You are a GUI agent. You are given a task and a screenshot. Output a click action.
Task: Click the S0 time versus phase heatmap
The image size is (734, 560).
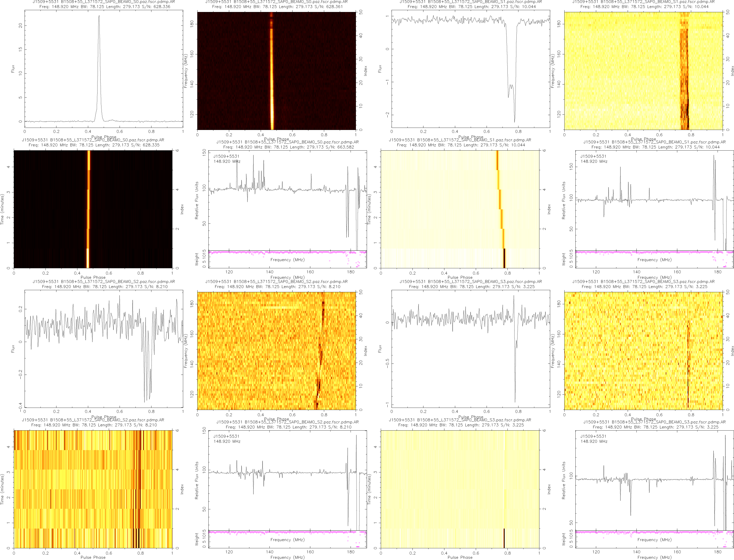(x=93, y=209)
